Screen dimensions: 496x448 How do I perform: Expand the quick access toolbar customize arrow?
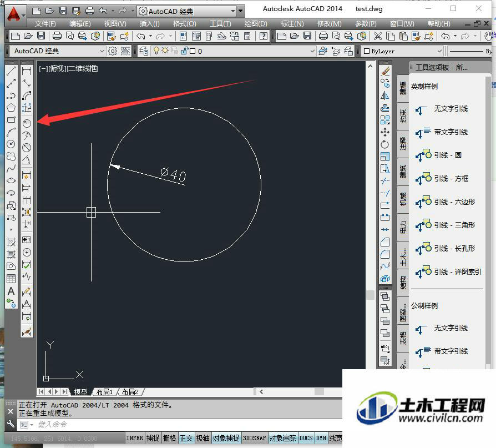point(241,11)
